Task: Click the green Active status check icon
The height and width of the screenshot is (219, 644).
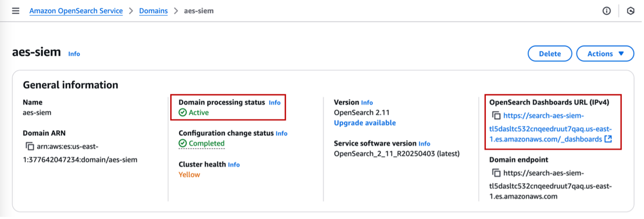Action: coord(182,112)
